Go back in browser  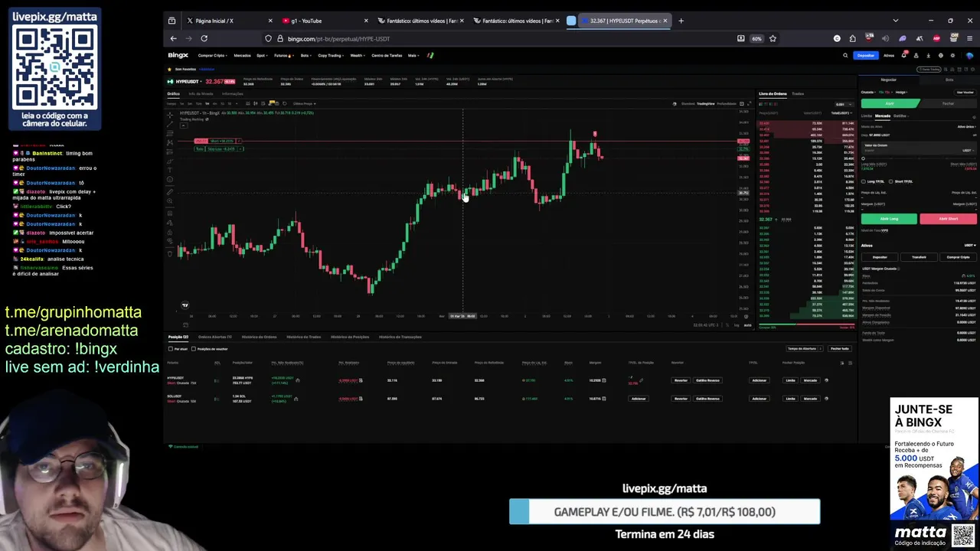point(173,38)
